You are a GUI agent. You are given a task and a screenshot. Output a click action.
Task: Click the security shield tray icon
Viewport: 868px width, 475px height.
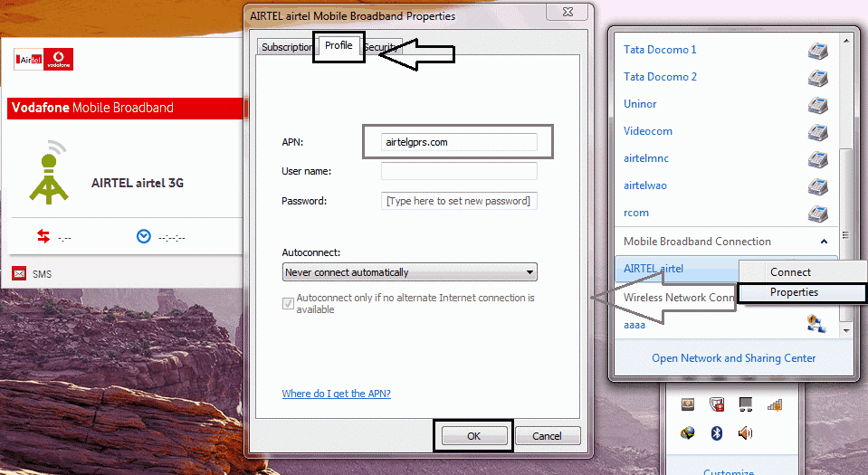click(x=717, y=404)
